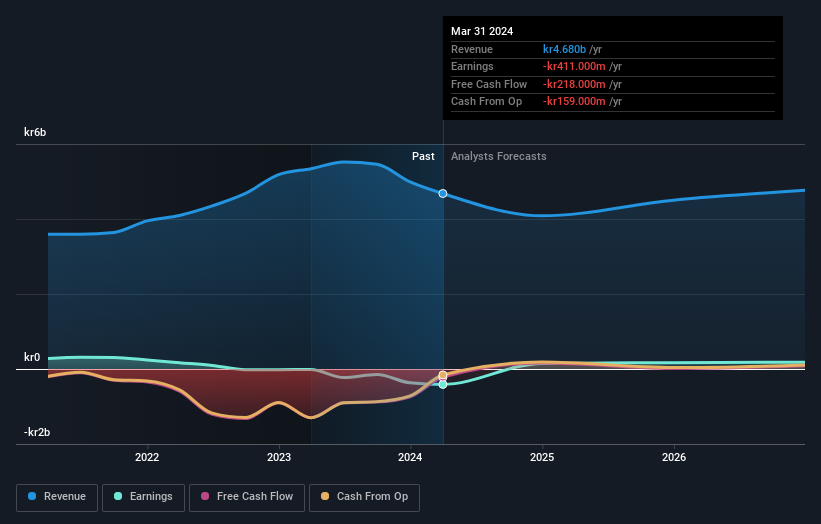Click the 2024 x-axis label
821x524 pixels.
[410, 457]
